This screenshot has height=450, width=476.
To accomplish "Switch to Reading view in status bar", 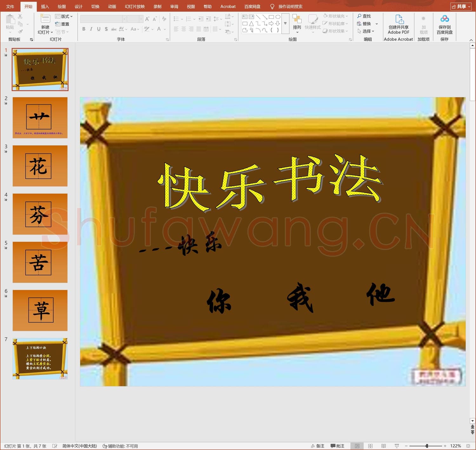I will click(383, 446).
